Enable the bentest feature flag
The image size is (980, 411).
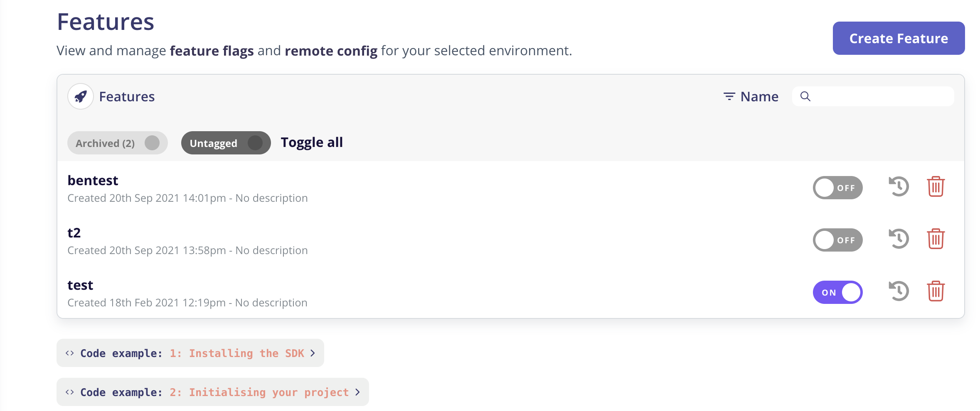[837, 187]
